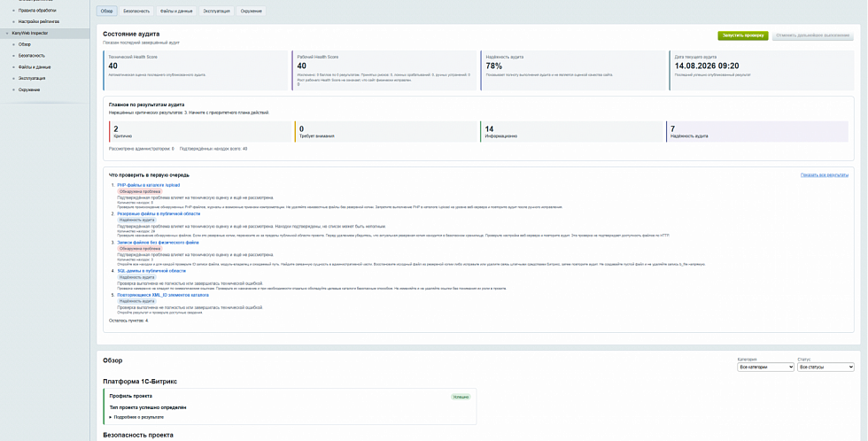Click the Состояние аудита heading

tap(131, 35)
